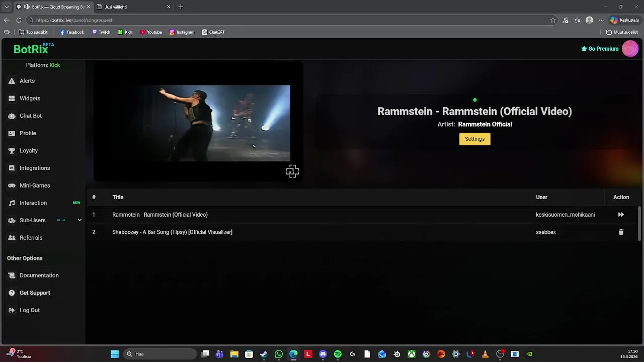The width and height of the screenshot is (644, 362).
Task: Click Go Premium
Action: (600, 49)
